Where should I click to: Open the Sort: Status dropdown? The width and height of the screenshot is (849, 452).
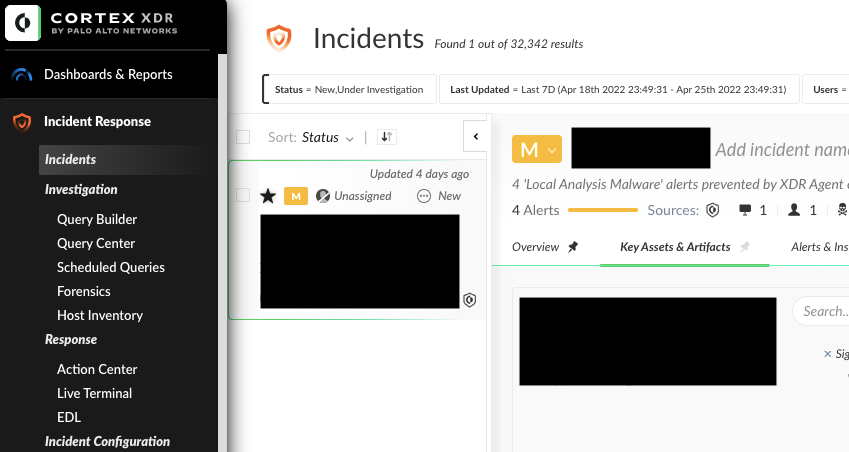coord(311,137)
